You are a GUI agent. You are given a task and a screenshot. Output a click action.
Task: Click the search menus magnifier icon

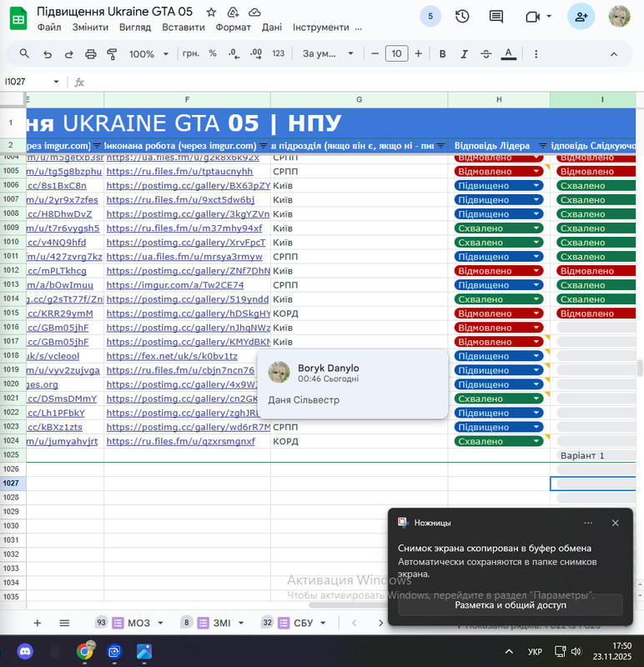[x=25, y=53]
